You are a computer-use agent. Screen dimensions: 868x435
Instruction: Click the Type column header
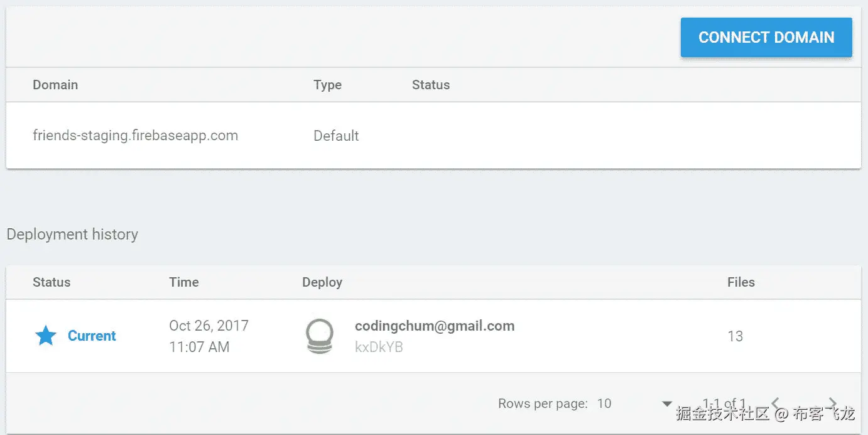pyautogui.click(x=327, y=85)
